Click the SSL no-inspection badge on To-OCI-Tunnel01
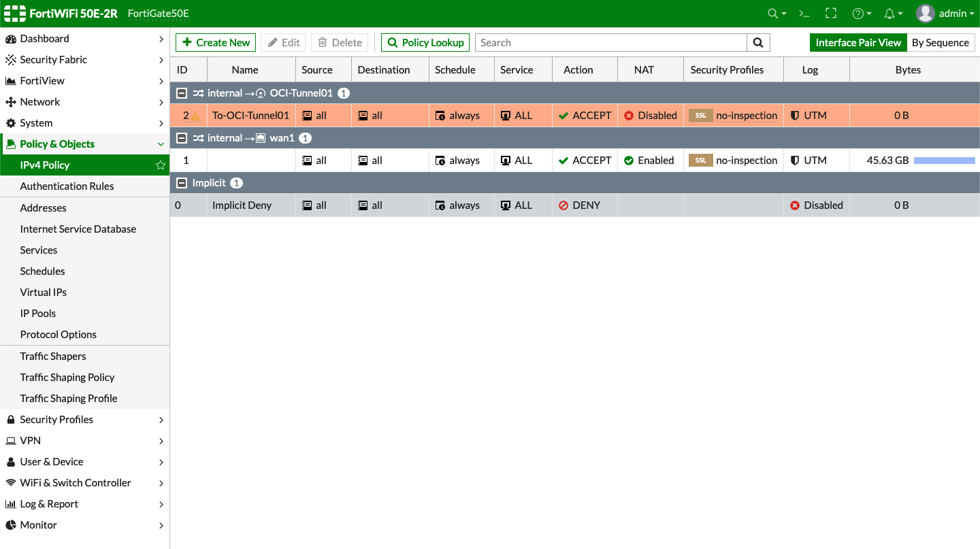This screenshot has height=549, width=980. [x=700, y=116]
